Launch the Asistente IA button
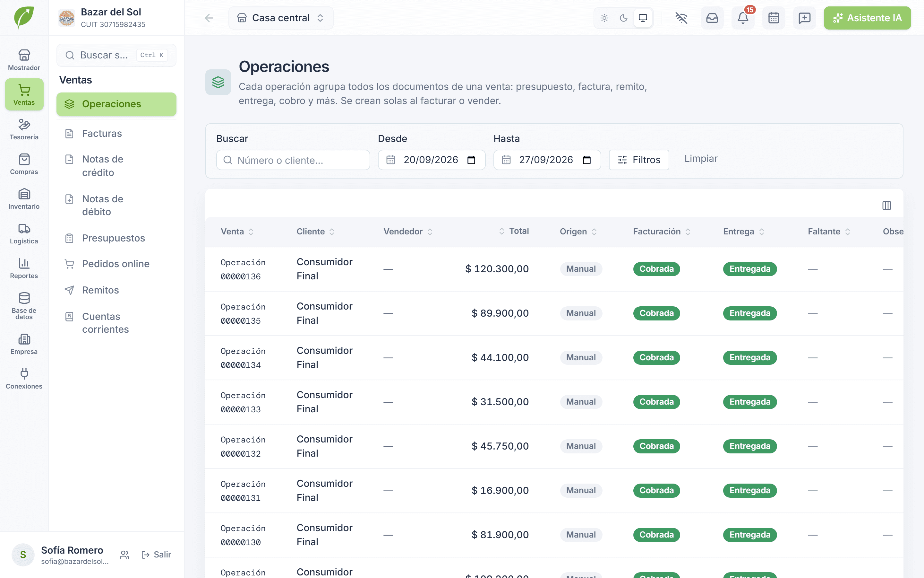The image size is (924, 578). [867, 18]
